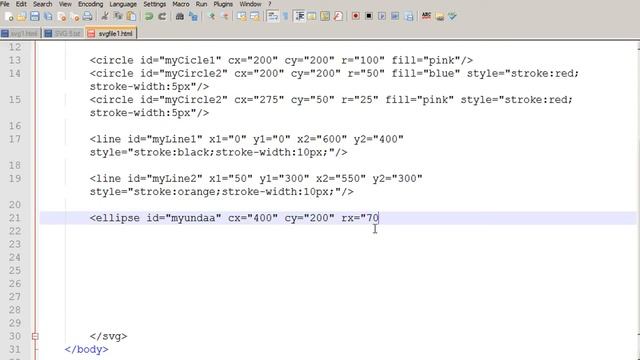Click the function list toolbar icon
Viewport: 640px width, 360px height.
338,16
